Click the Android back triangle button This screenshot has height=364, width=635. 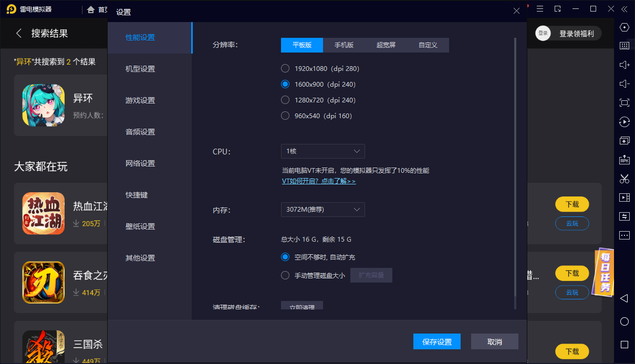click(x=624, y=298)
